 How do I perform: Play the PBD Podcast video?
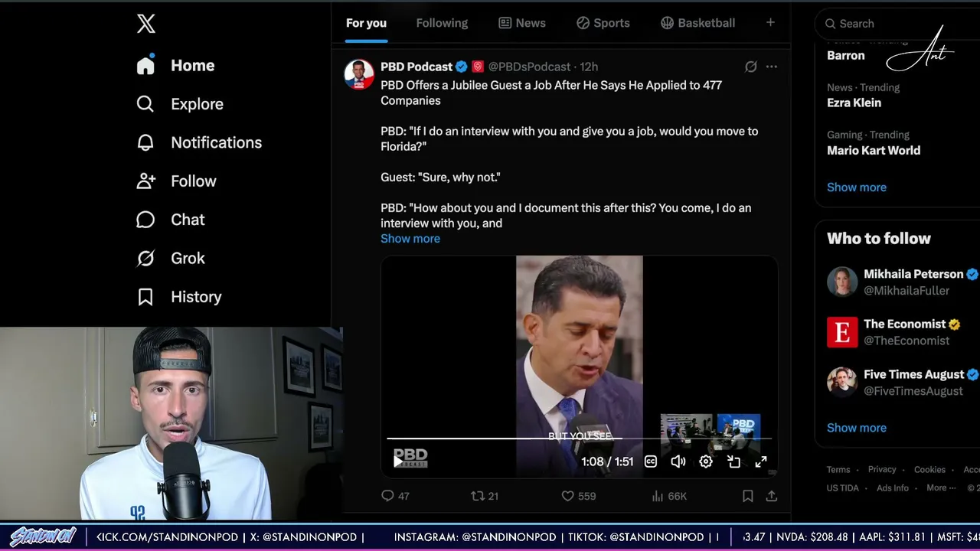(x=398, y=461)
